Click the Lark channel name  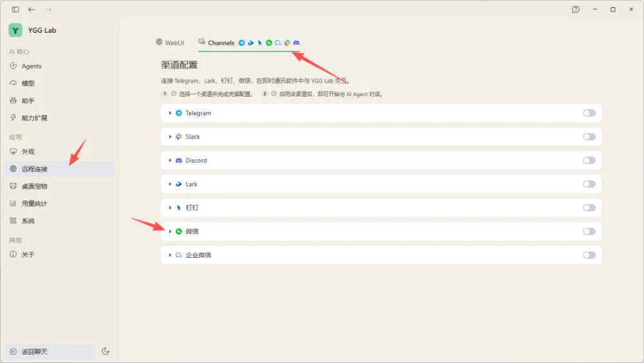pyautogui.click(x=191, y=184)
